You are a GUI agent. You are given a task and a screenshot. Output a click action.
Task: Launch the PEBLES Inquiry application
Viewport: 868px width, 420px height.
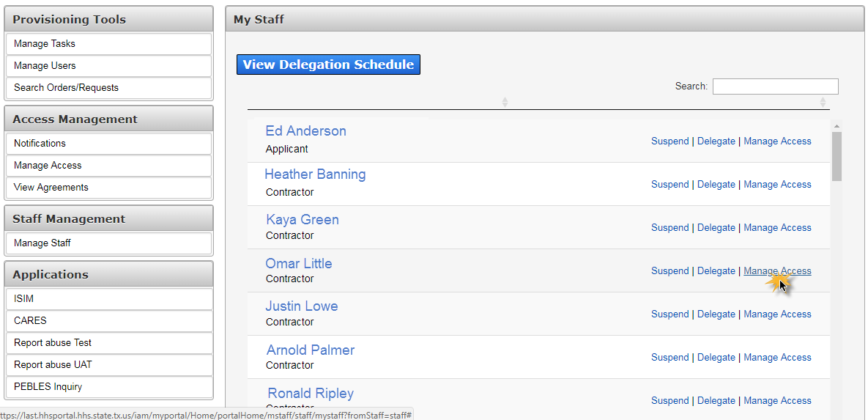pos(108,387)
